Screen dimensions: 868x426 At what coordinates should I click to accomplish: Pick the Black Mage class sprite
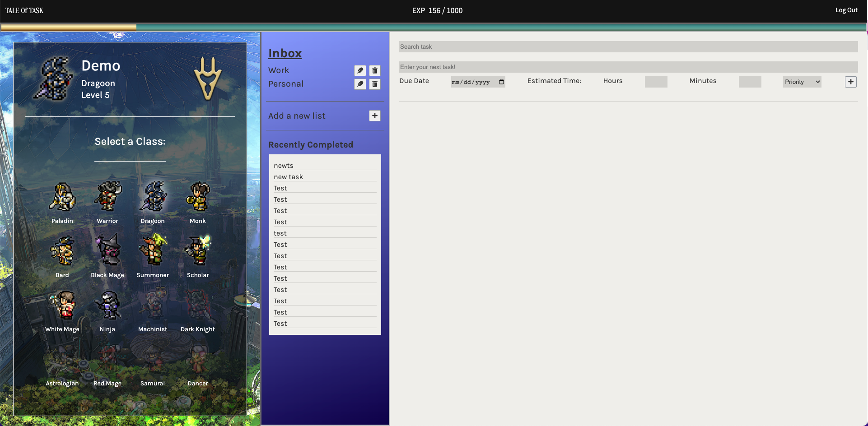coord(107,250)
